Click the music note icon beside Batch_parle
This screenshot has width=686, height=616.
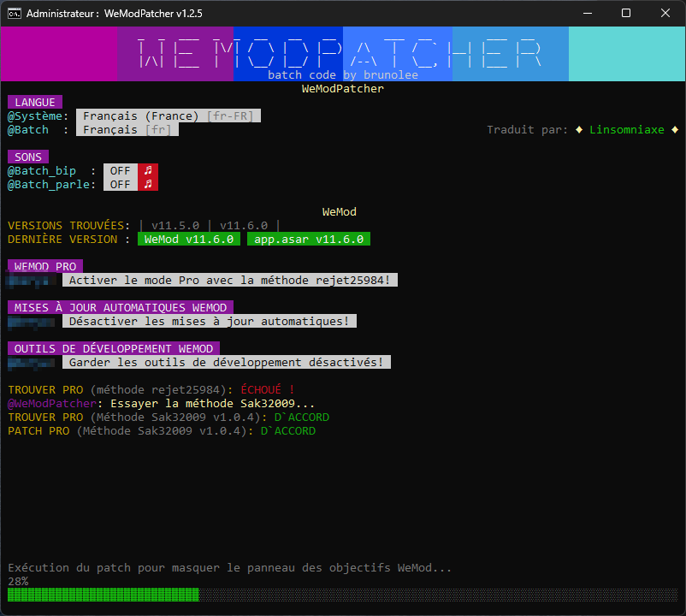click(x=148, y=185)
